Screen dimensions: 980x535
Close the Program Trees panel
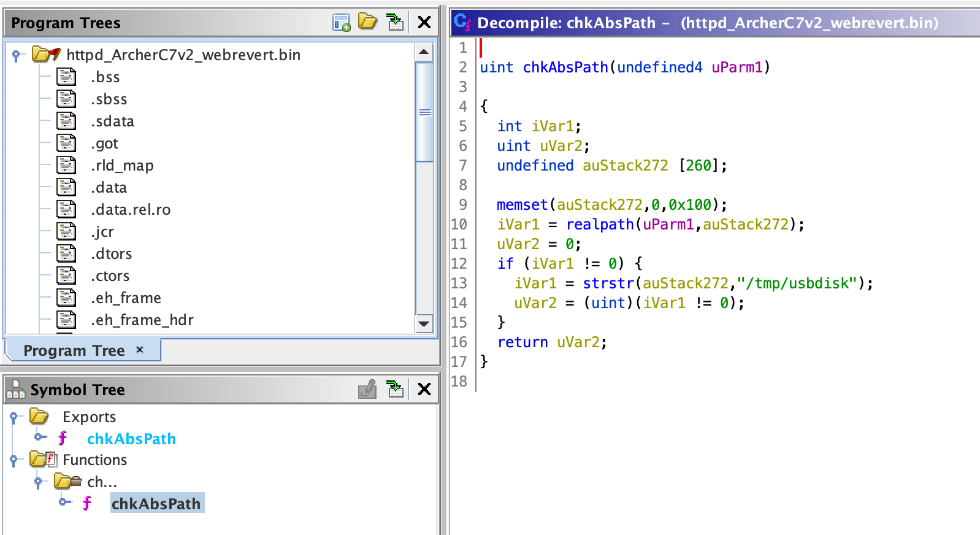point(424,23)
